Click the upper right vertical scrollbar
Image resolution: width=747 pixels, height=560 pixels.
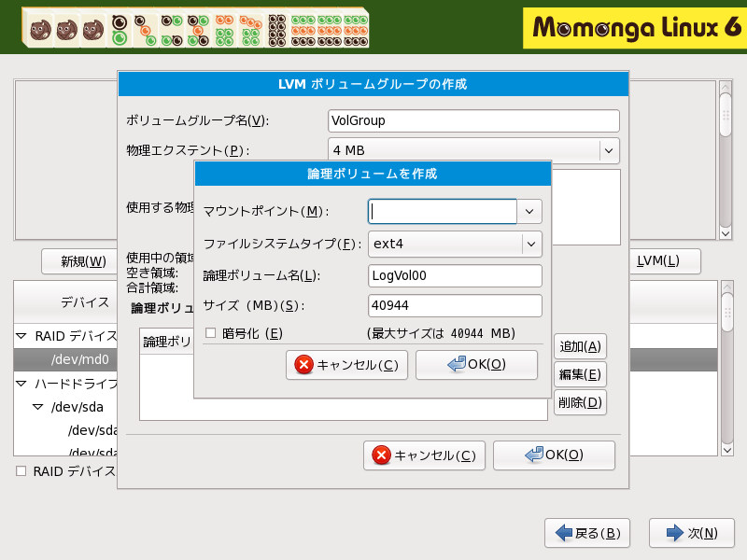pyautogui.click(x=725, y=159)
